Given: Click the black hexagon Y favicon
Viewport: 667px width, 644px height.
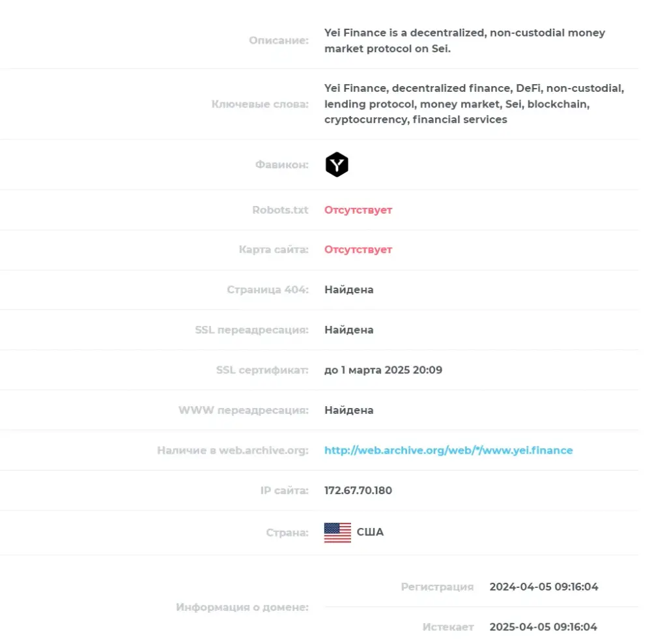Looking at the screenshot, I should pos(337,164).
